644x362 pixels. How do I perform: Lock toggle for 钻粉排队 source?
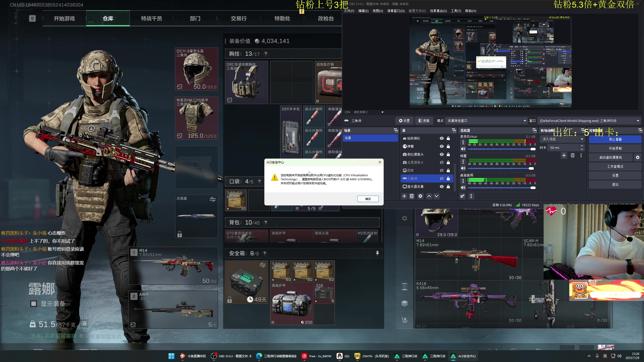tap(448, 138)
